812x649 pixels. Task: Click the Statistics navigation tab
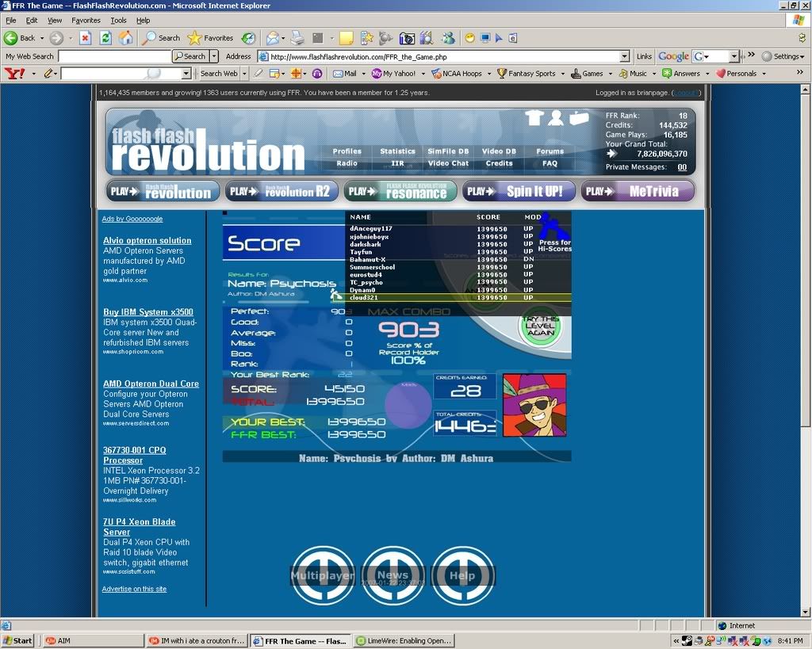point(397,151)
